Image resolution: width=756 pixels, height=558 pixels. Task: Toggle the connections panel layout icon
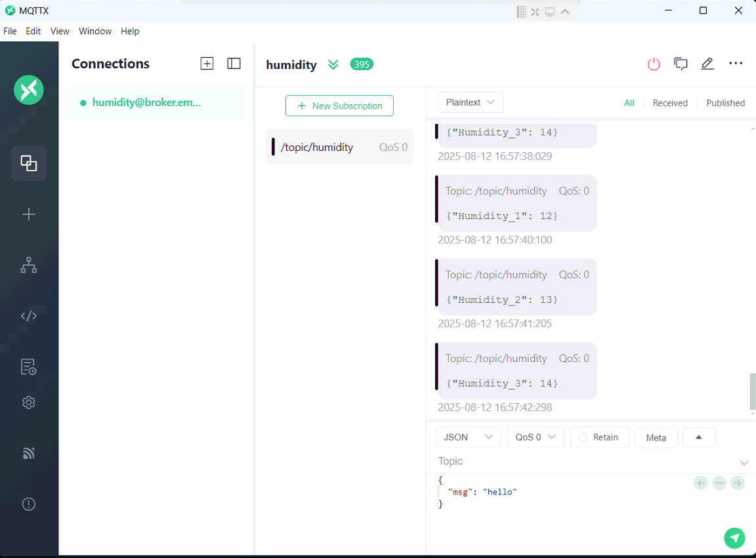[234, 64]
